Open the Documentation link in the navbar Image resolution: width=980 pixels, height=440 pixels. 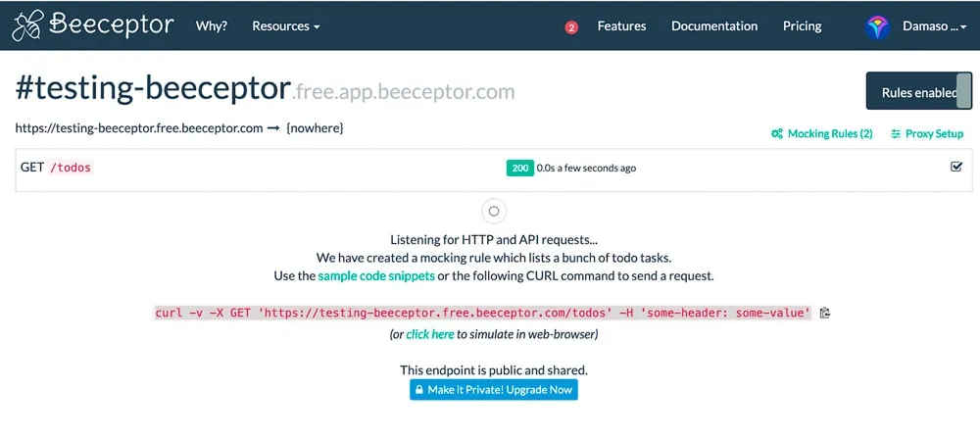714,26
